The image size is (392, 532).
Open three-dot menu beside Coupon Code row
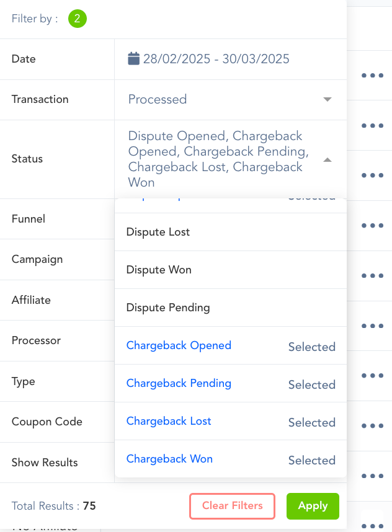(372, 426)
